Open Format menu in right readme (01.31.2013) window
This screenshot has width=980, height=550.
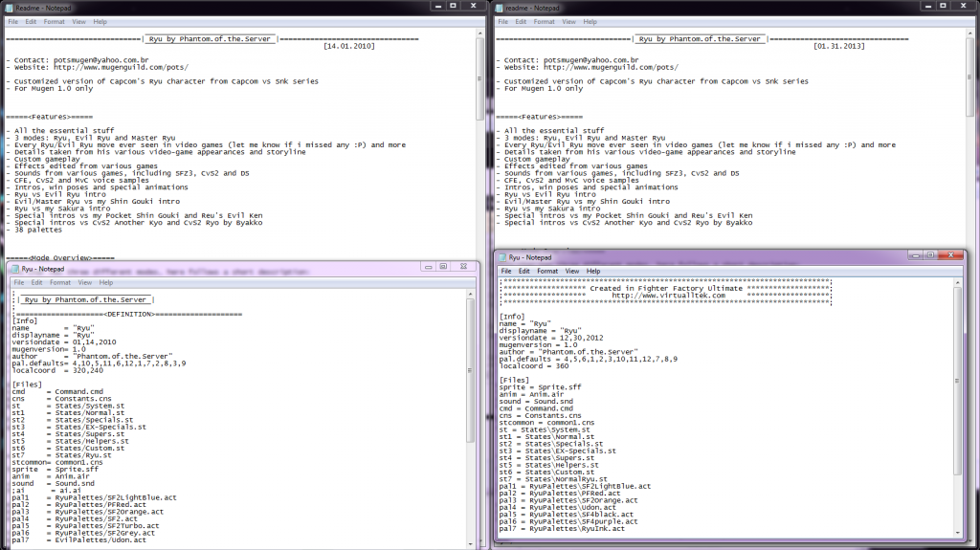[545, 21]
